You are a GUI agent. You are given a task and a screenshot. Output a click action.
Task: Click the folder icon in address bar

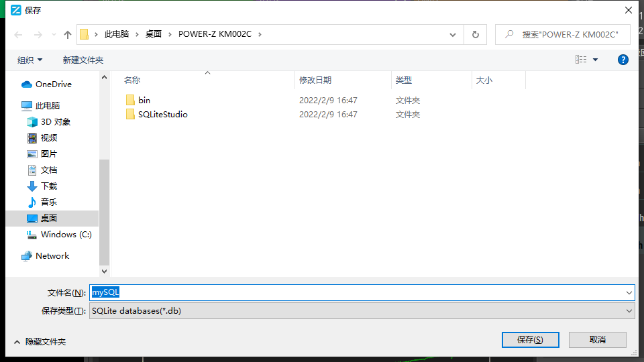[85, 34]
